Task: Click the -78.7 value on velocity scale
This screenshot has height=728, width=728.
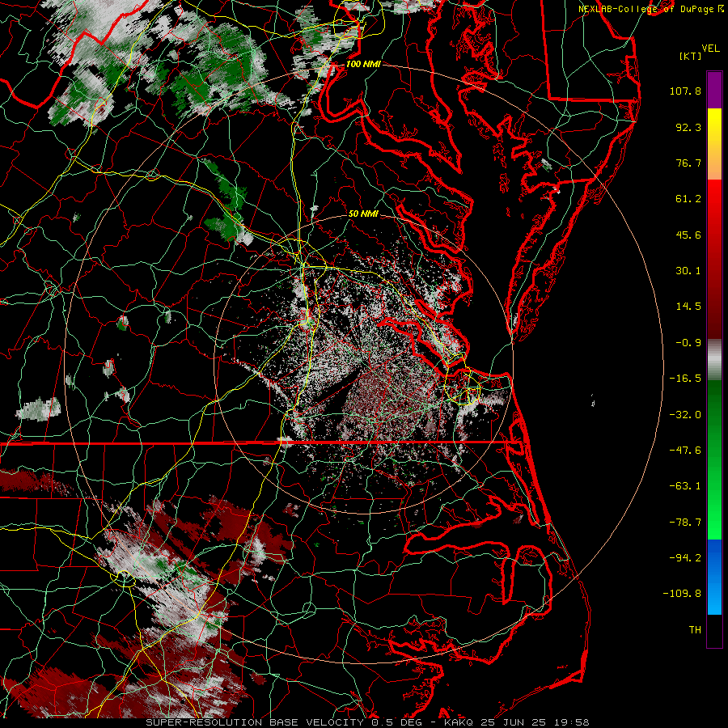Action: [x=685, y=523]
